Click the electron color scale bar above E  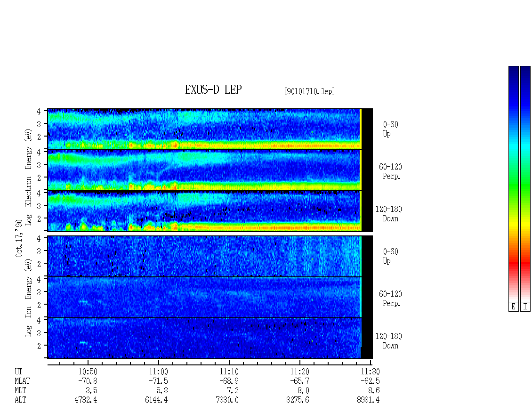[x=513, y=184]
